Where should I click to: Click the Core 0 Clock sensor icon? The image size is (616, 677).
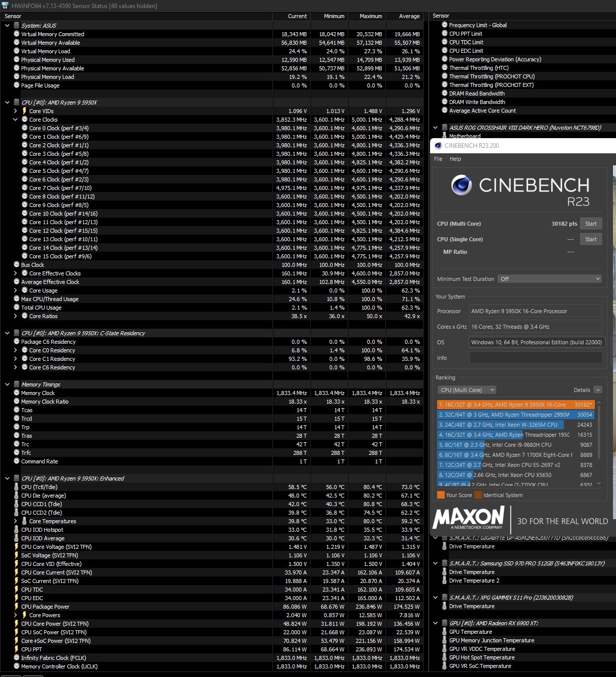(x=25, y=128)
